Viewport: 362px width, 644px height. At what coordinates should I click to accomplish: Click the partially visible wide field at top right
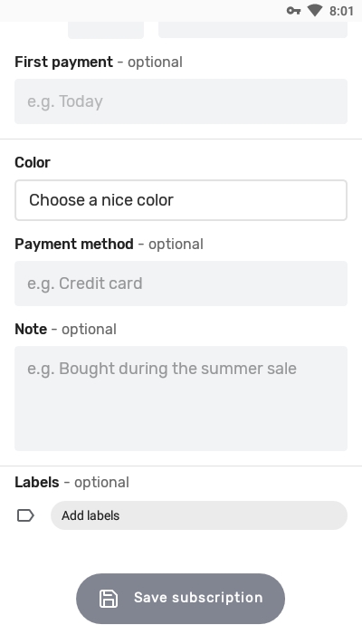coord(252,30)
